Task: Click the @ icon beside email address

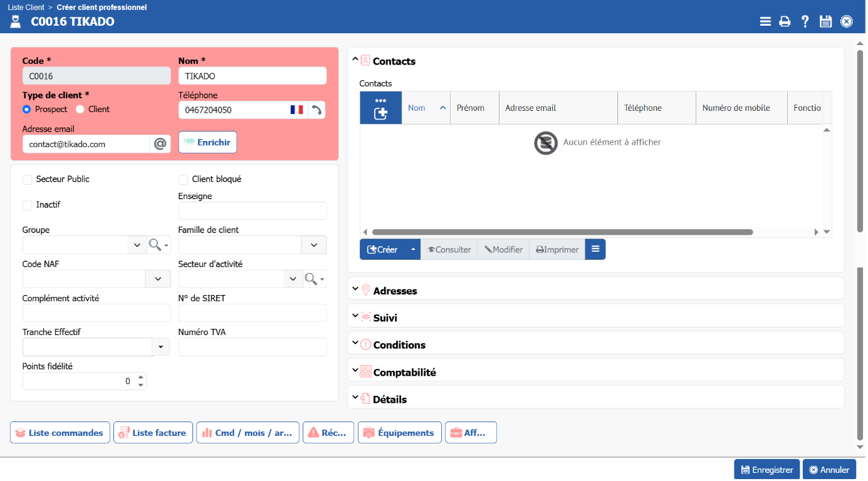Action: click(160, 144)
